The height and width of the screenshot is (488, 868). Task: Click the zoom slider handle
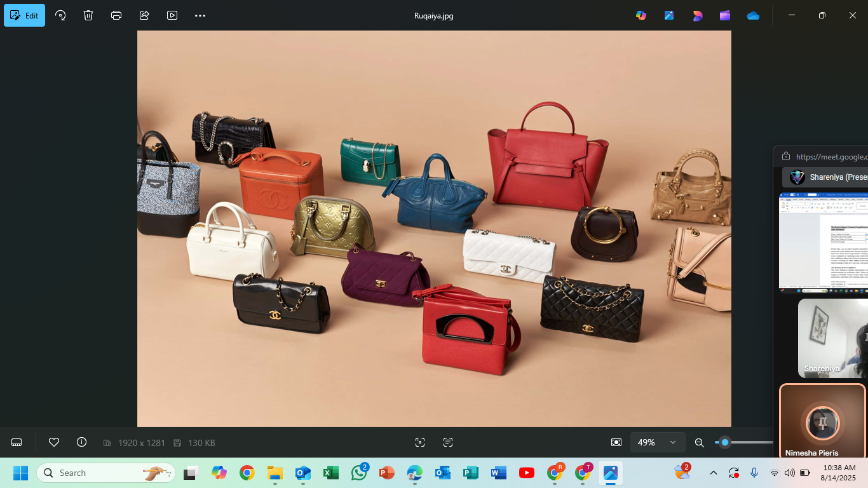(x=724, y=442)
